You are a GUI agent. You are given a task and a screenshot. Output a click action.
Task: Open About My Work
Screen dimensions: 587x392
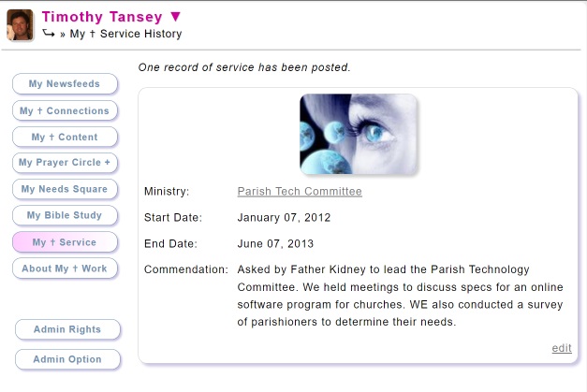coord(65,269)
